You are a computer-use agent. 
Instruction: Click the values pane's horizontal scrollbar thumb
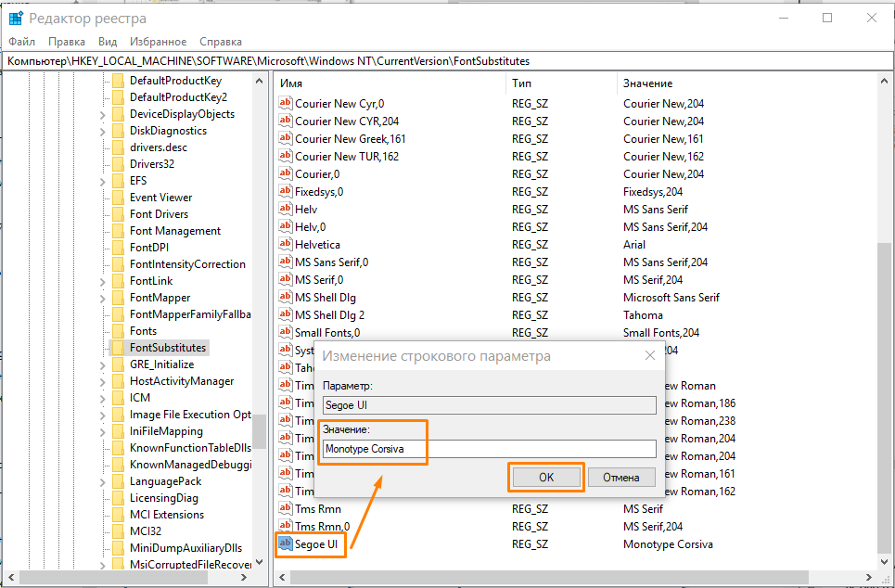point(548,577)
